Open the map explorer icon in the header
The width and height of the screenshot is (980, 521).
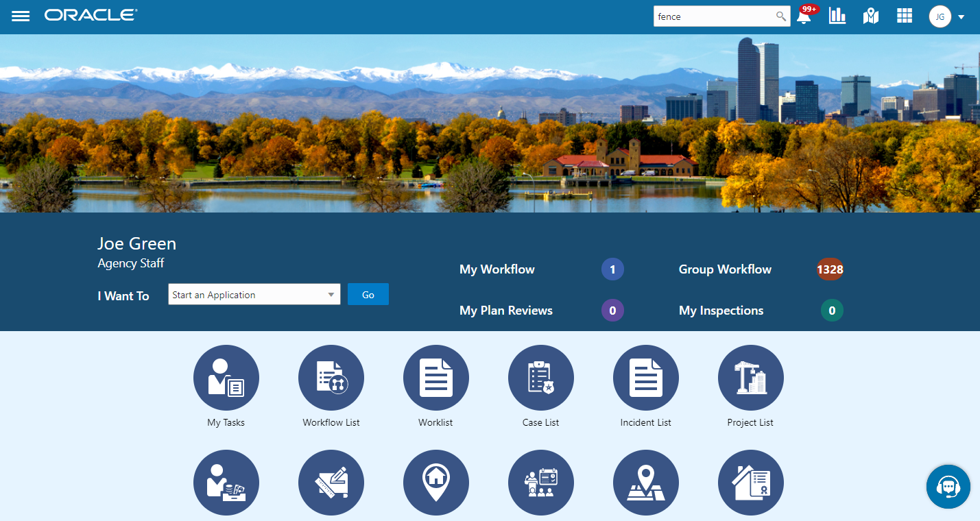(x=870, y=16)
